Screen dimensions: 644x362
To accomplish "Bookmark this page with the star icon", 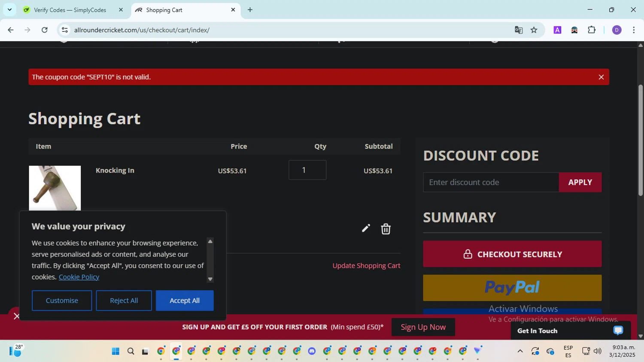I will click(x=534, y=30).
